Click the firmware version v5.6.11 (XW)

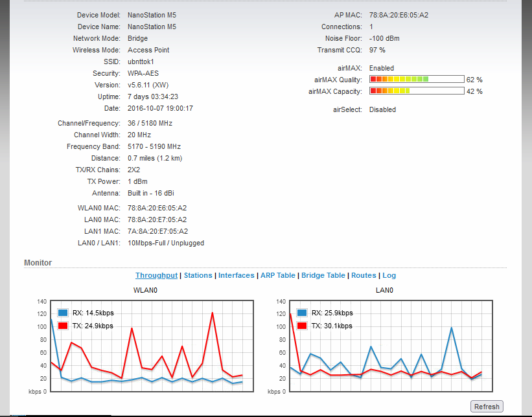point(148,85)
